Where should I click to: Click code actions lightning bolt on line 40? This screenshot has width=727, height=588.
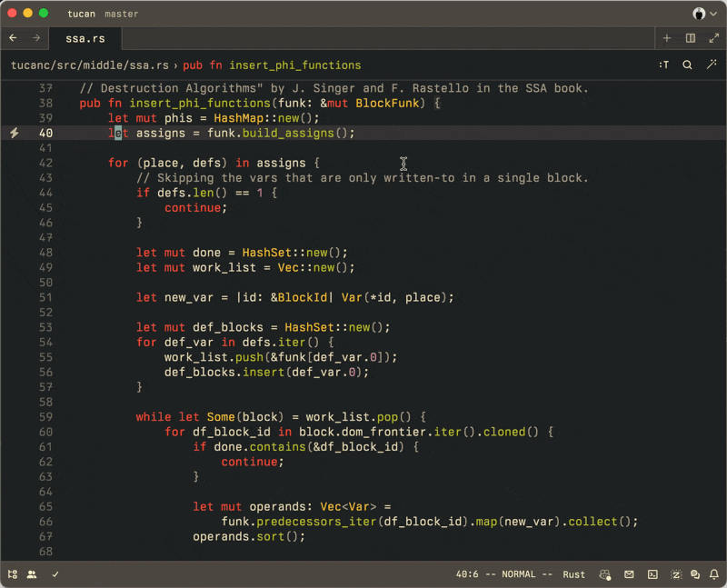[15, 133]
